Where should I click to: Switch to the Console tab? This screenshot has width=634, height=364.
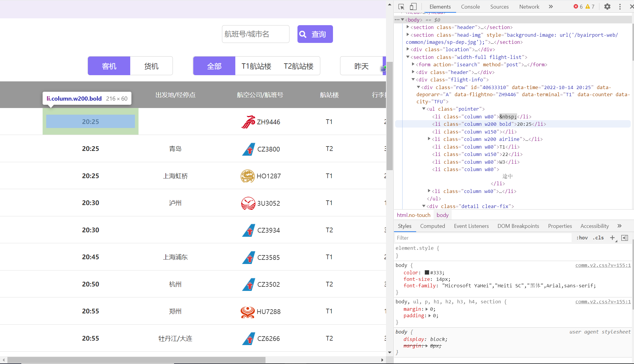click(x=470, y=7)
